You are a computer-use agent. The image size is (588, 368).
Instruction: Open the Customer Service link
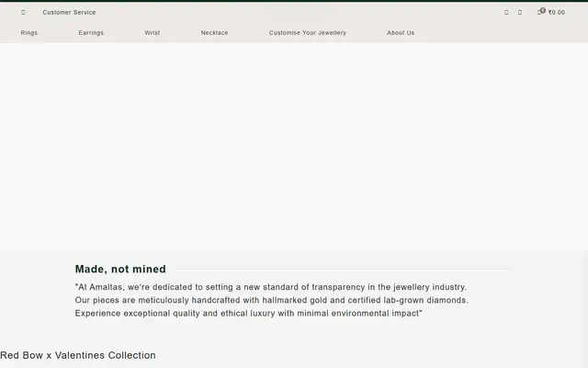tap(69, 12)
